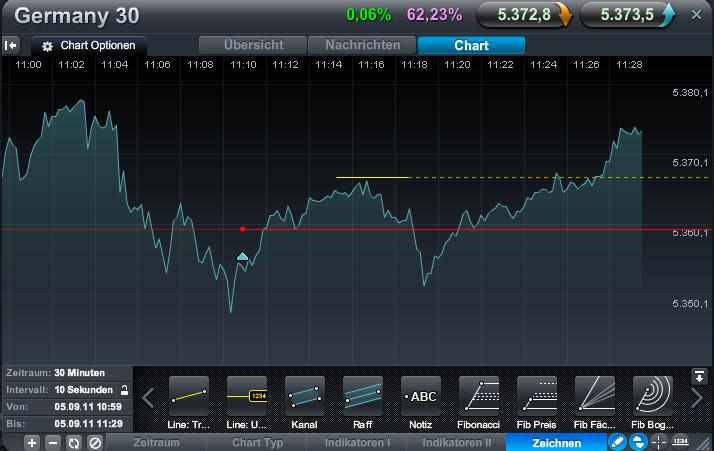
Task: Click the 11:08 time axis label
Action: coord(200,65)
